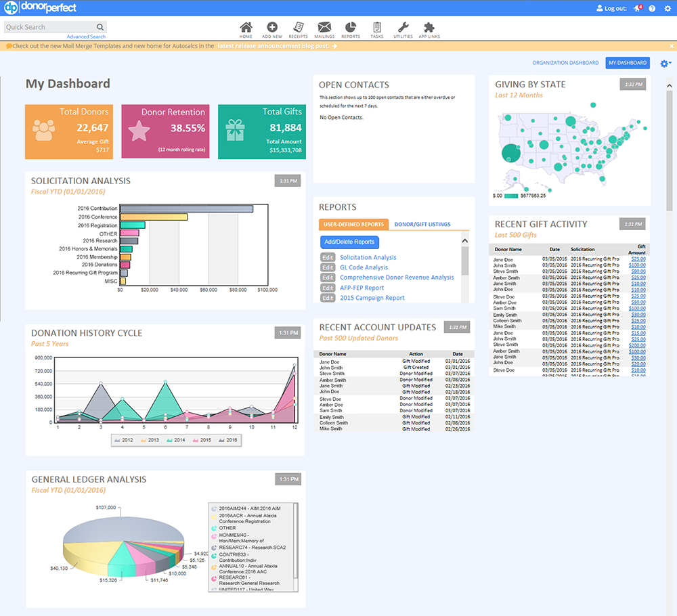The image size is (677, 616).
Task: Open notifications via the bell icon
Action: click(637, 7)
